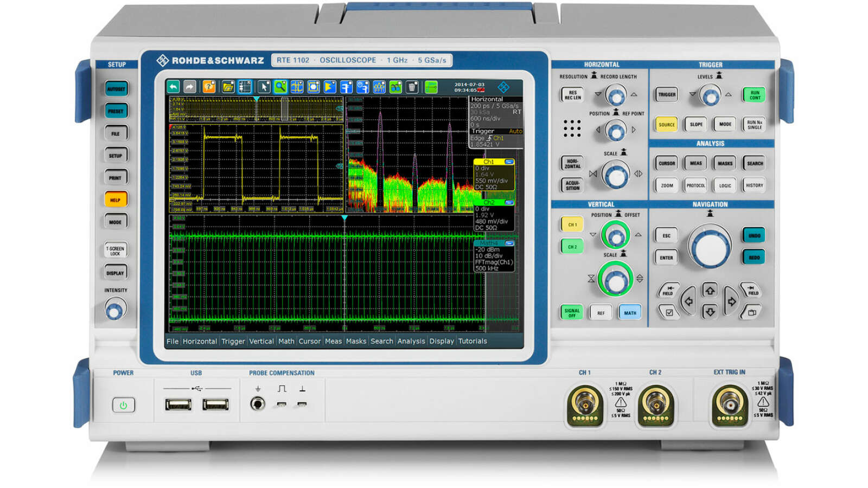The height and width of the screenshot is (488, 868).
Task: Click the binoculars search icon
Action: 396,87
